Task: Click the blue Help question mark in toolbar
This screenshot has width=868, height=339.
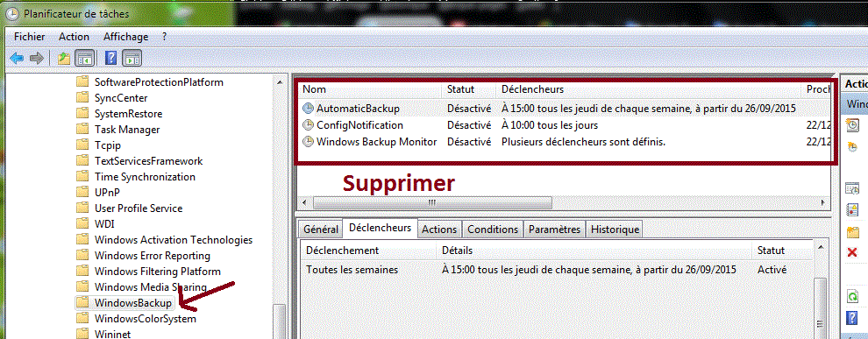Action: tap(110, 58)
